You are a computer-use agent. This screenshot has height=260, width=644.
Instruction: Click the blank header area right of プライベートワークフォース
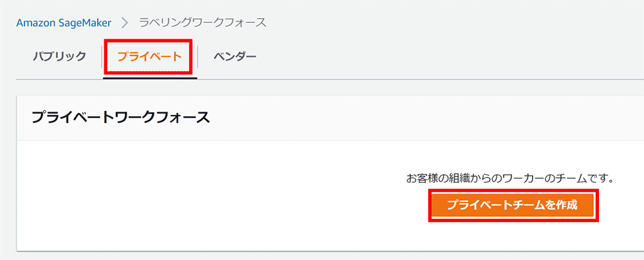(x=419, y=117)
